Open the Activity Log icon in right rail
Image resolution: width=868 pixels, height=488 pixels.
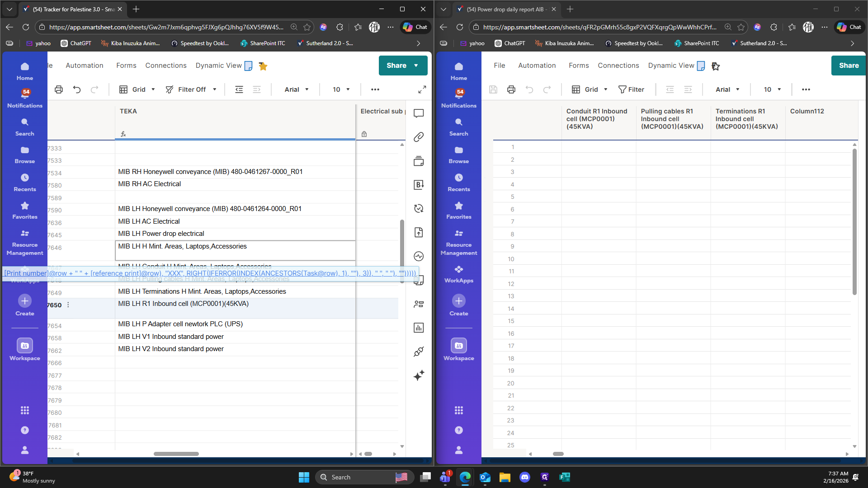419,256
